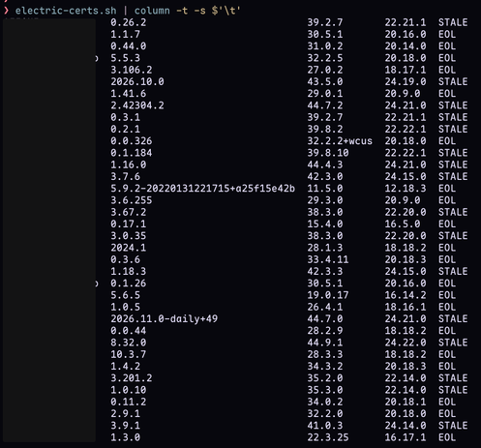Viewport: 481px width, 448px height.
Task: Click the value 1.41.6
Action: click(x=129, y=94)
